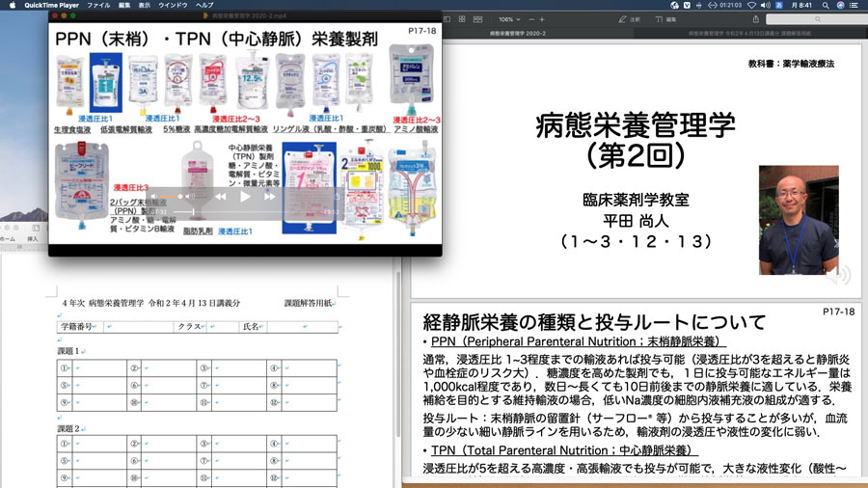The width and height of the screenshot is (868, 488).
Task: Toggle the sidebar in the PDF viewer
Action: (447, 19)
